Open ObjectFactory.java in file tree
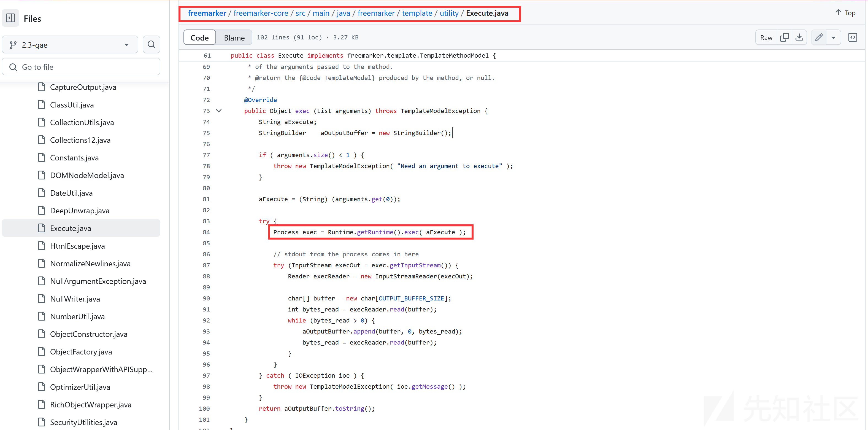 pyautogui.click(x=81, y=352)
